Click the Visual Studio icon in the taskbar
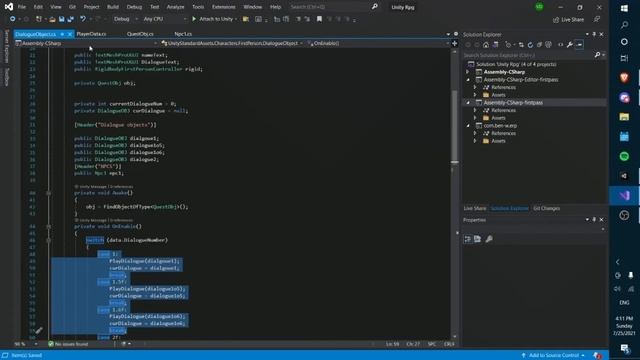Viewport: 640px width, 360px height. [624, 196]
